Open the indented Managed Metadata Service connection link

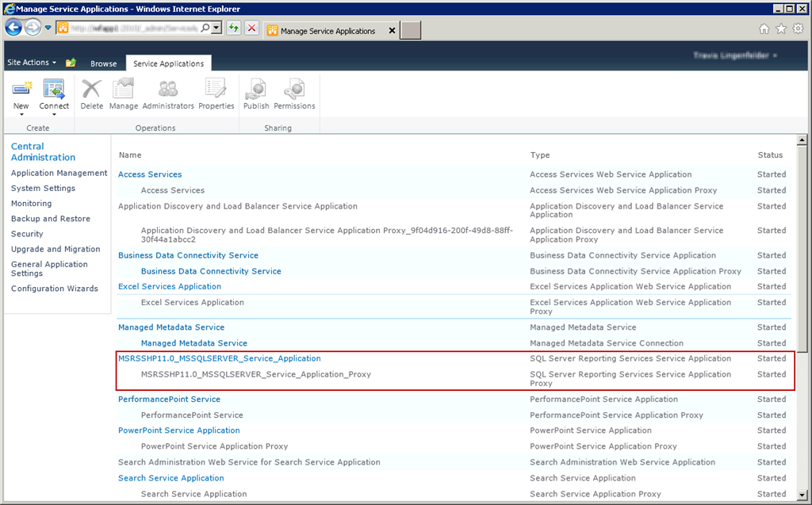(x=193, y=343)
